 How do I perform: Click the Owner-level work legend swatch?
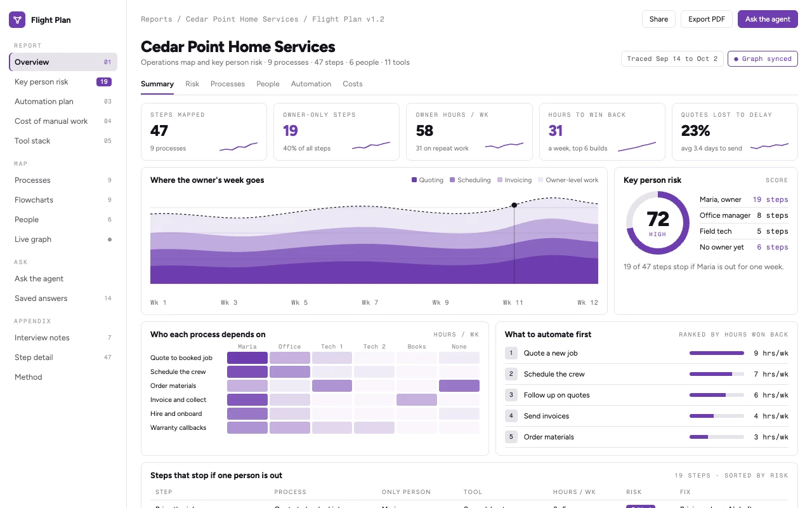point(540,180)
